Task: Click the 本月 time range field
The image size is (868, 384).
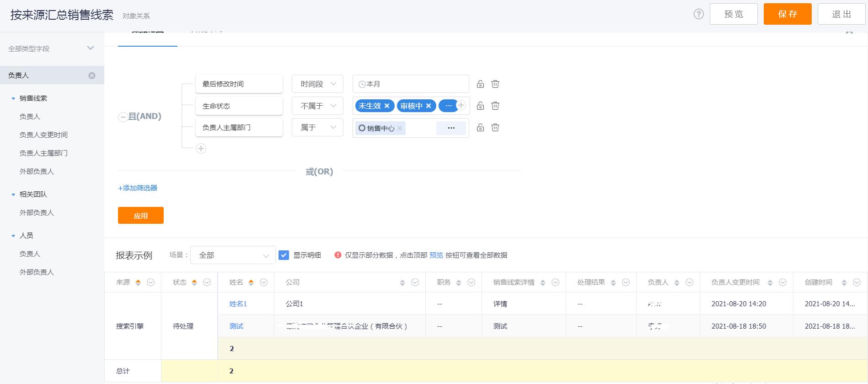Action: coord(410,84)
